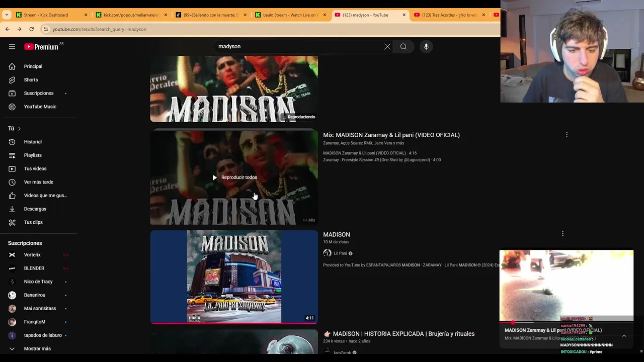Open the currently playing MADISON thumbnail
The width and height of the screenshot is (644, 362).
[234, 89]
